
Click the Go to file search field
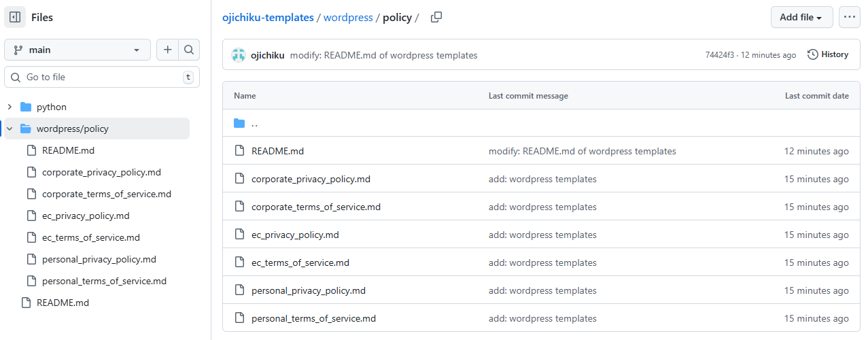click(x=102, y=77)
